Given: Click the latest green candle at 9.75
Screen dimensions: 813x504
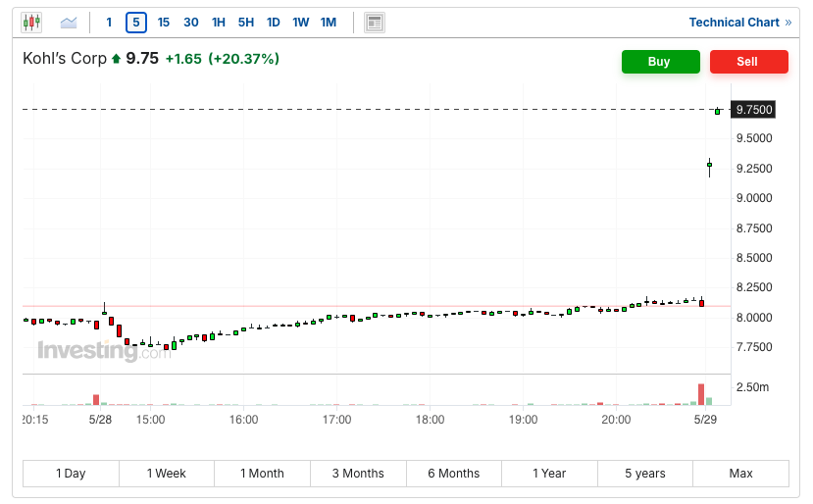Looking at the screenshot, I should tap(718, 111).
